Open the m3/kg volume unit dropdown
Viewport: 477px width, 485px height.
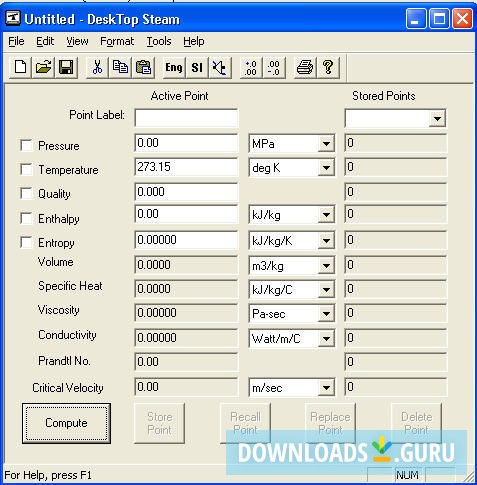(326, 266)
